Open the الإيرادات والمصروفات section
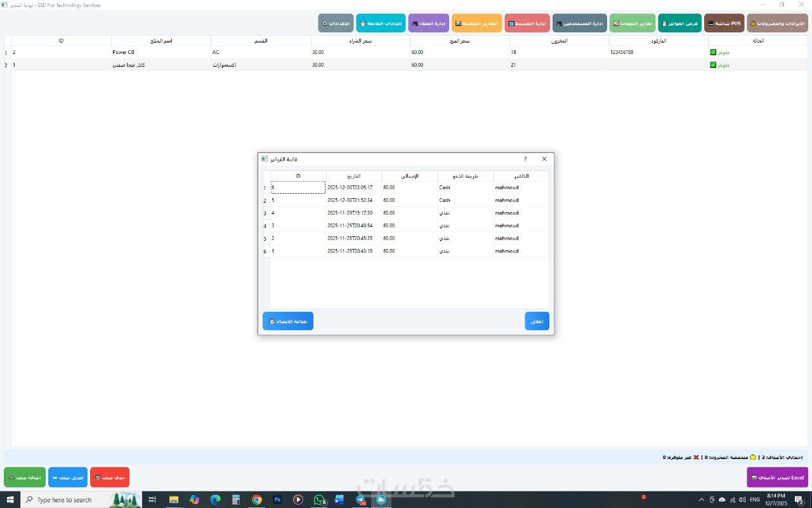Viewport: 812px width, 508px height. pos(777,23)
